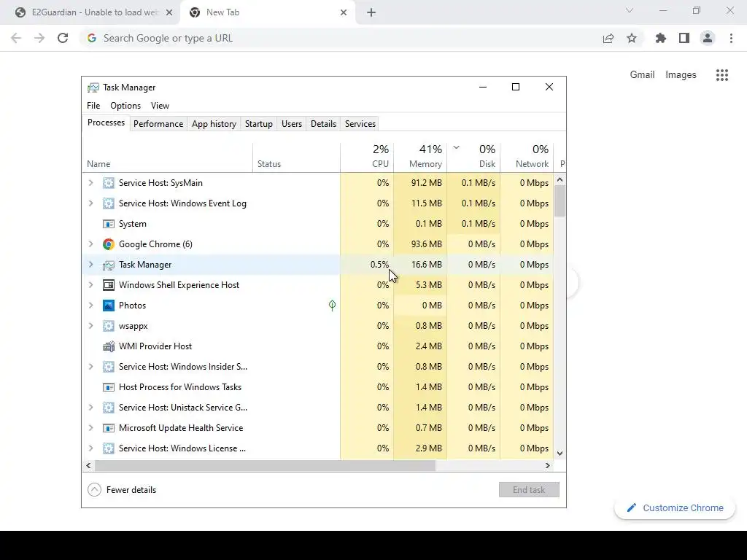747x560 pixels.
Task: Expand wsappx process group
Action: 90,326
